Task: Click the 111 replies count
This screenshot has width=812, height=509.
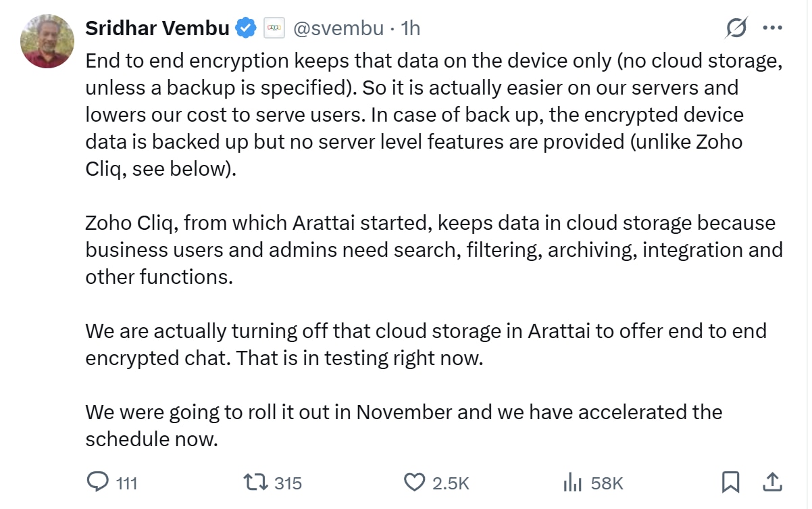Action: 126,483
